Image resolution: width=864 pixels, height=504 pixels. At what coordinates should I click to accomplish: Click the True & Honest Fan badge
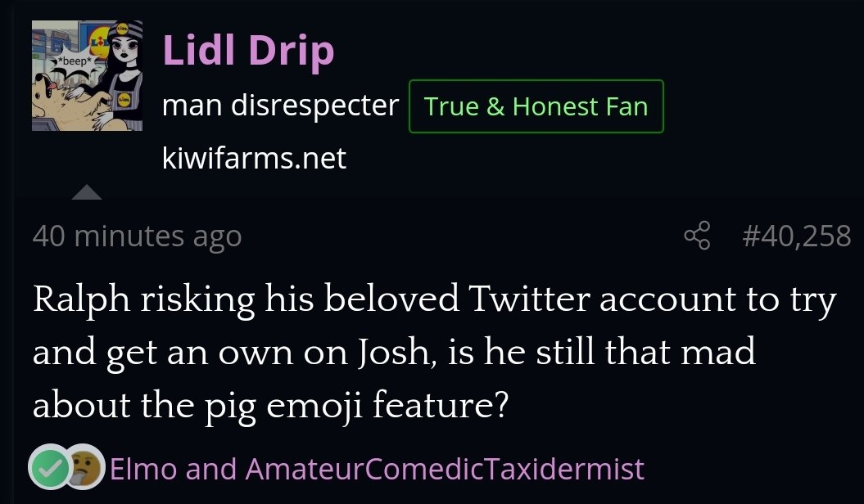point(536,106)
